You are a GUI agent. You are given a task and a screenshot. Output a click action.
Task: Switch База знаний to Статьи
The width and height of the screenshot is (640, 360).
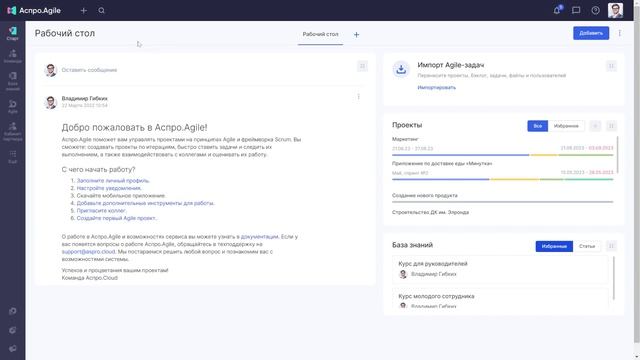click(x=587, y=246)
